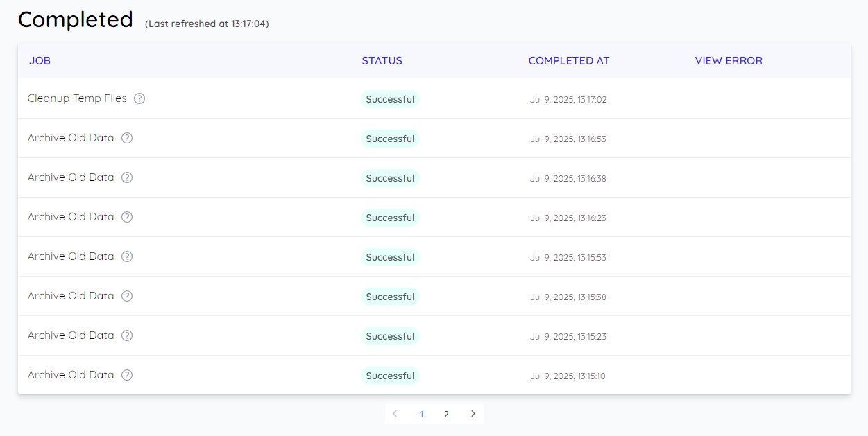Click the VIEW ERROR column header
The image size is (868, 436).
click(x=729, y=61)
